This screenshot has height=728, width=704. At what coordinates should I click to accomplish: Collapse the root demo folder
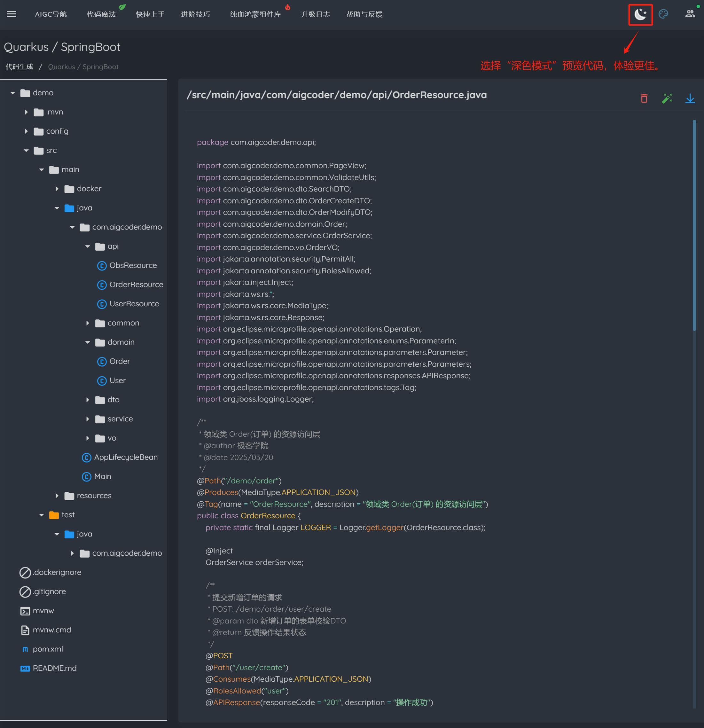click(13, 93)
